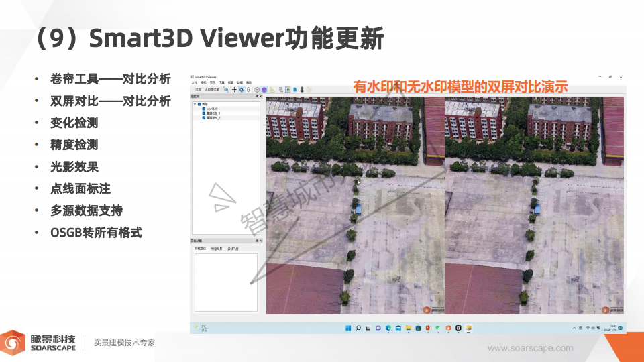Click the empty navigation path list box

(226, 282)
